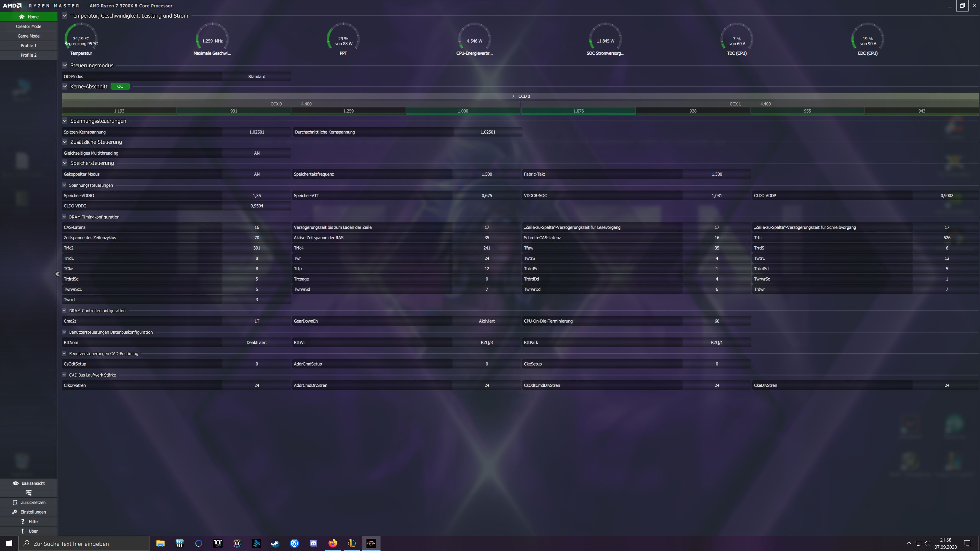Click the Zurücksetzen reset icon
980x551 pixels.
15,502
